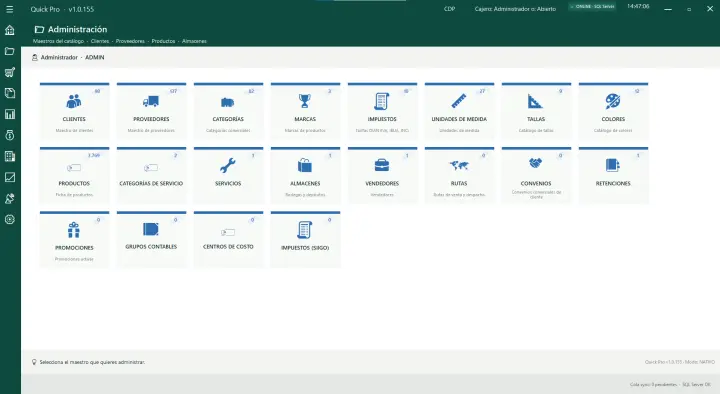The image size is (720, 394).
Task: Click the user icon beside Administrador
Action: [x=34, y=57]
